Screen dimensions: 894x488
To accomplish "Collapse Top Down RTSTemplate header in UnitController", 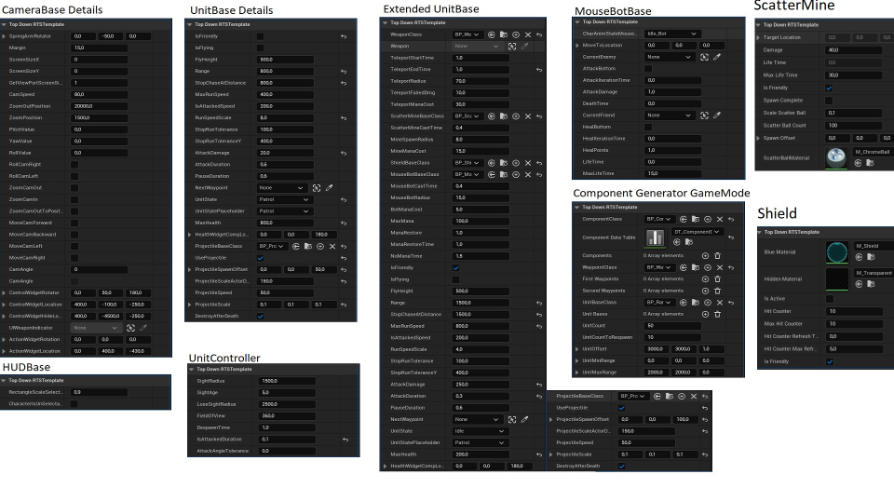I will (x=191, y=370).
